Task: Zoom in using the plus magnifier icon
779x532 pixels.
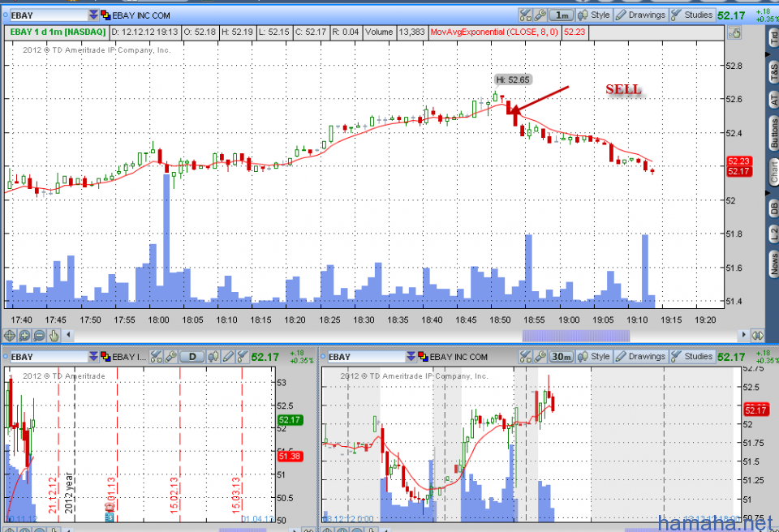Action: pyautogui.click(x=24, y=336)
